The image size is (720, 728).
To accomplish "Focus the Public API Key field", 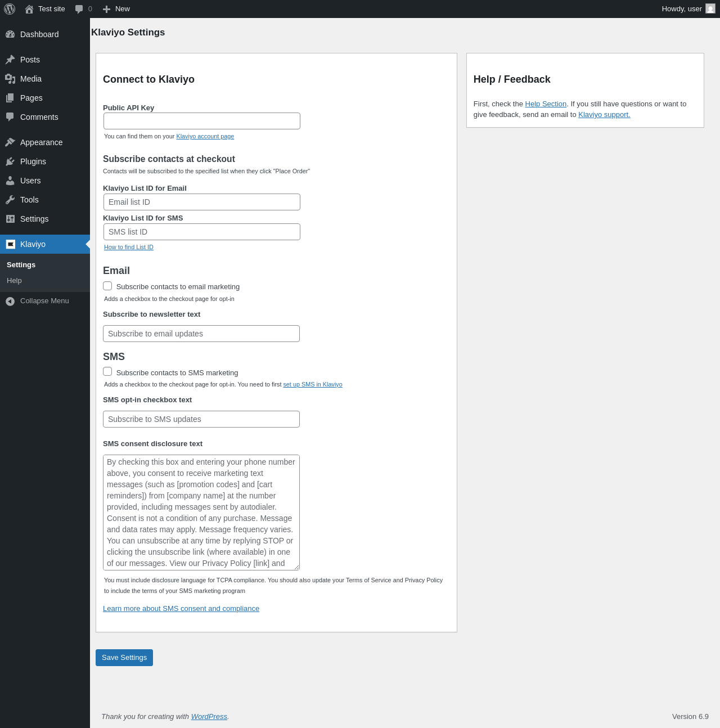I will click(202, 121).
